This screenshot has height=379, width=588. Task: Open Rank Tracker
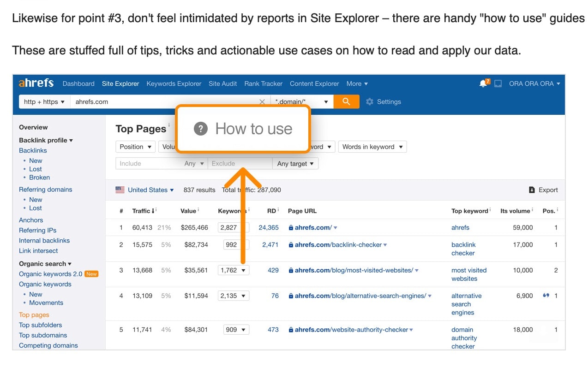[x=264, y=83]
